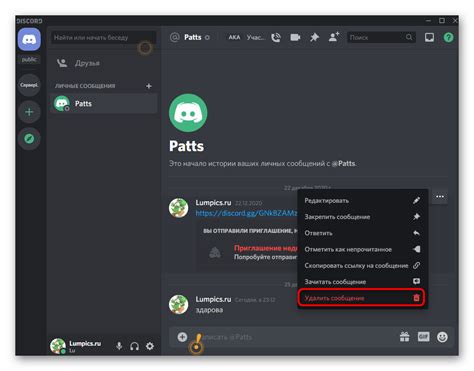The width and height of the screenshot is (474, 371).
Task: Click the find or start conversation field
Action: click(103, 38)
